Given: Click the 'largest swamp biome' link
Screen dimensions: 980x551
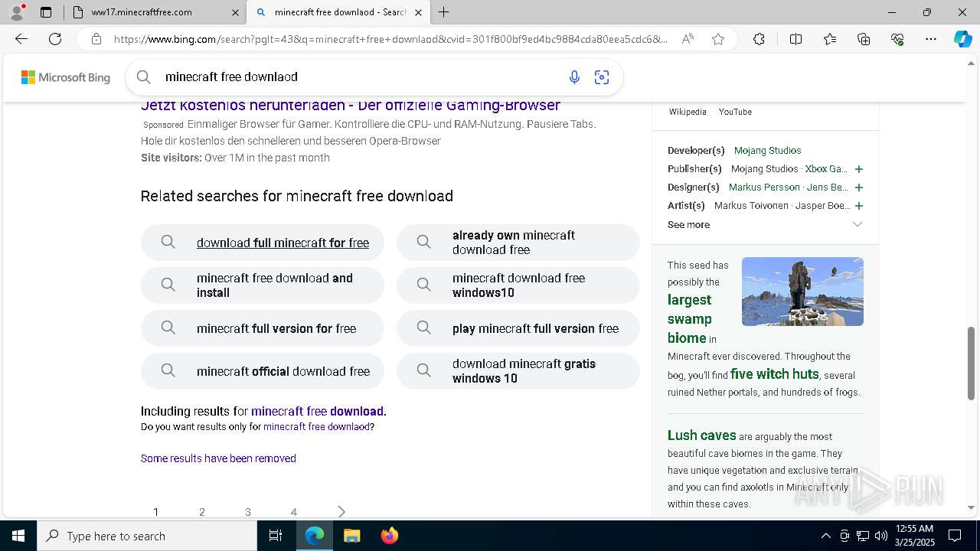Looking at the screenshot, I should coord(689,319).
